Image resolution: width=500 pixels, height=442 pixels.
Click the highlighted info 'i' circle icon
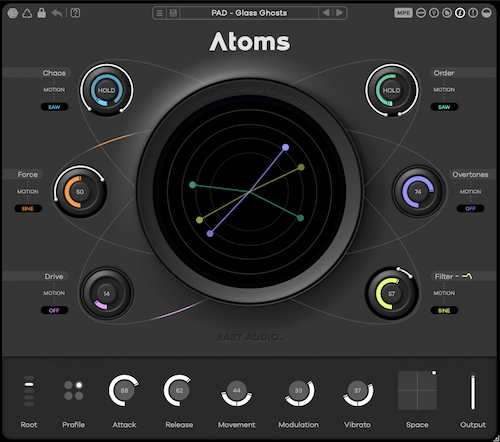pyautogui.click(x=460, y=13)
